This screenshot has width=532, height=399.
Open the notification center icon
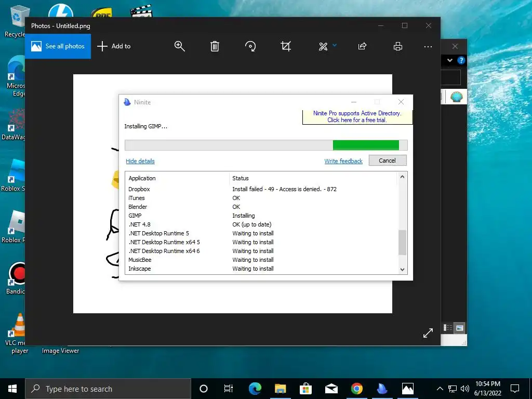(x=515, y=389)
